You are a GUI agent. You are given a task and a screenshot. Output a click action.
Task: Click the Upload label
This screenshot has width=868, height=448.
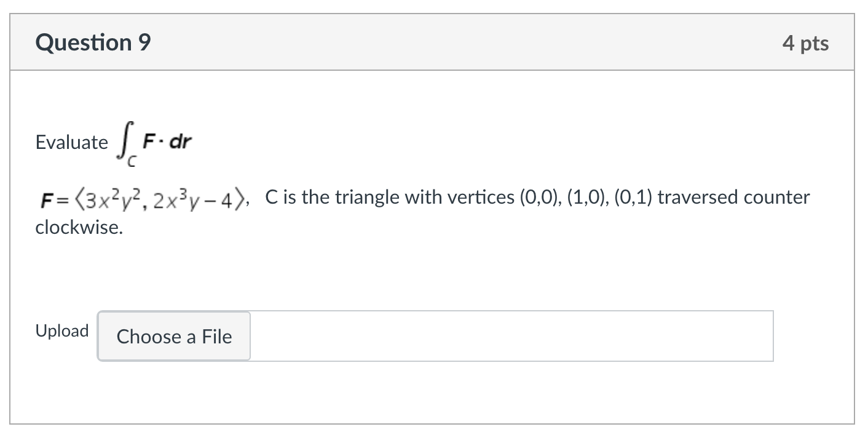pyautogui.click(x=61, y=331)
